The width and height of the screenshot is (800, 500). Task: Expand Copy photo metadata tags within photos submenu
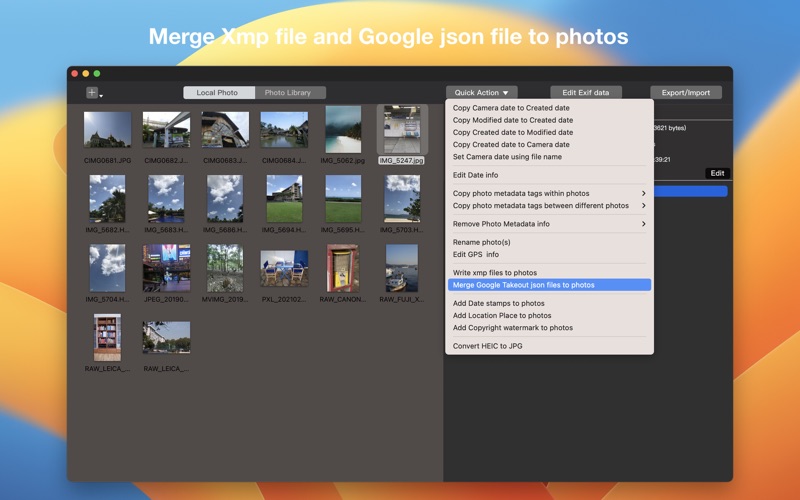(x=549, y=193)
